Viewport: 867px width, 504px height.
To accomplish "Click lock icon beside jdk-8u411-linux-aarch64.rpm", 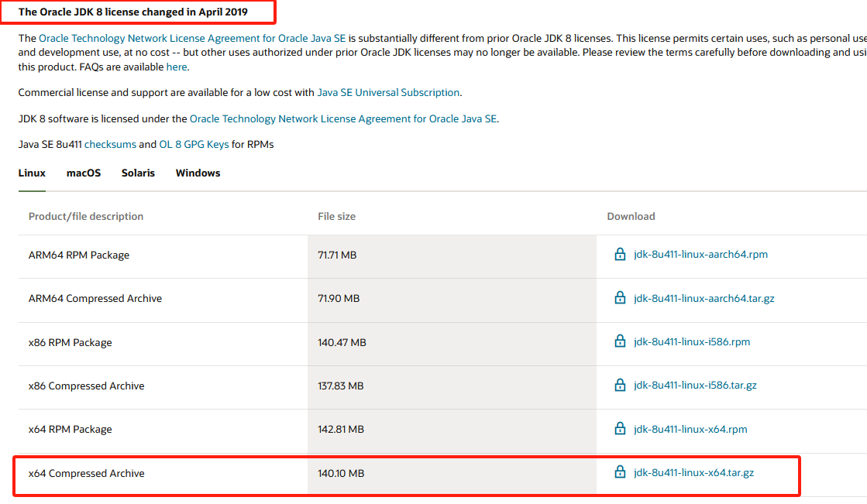I will 620,254.
